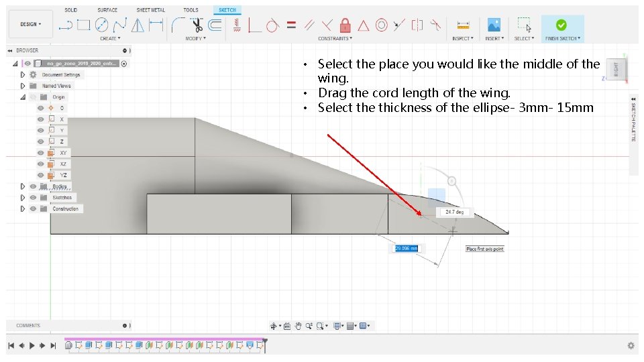Select the Trim scissors tool
This screenshot has height=362, width=644.
[197, 25]
